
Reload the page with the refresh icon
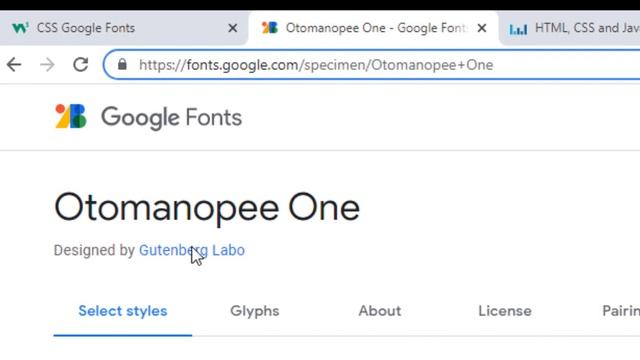click(80, 64)
